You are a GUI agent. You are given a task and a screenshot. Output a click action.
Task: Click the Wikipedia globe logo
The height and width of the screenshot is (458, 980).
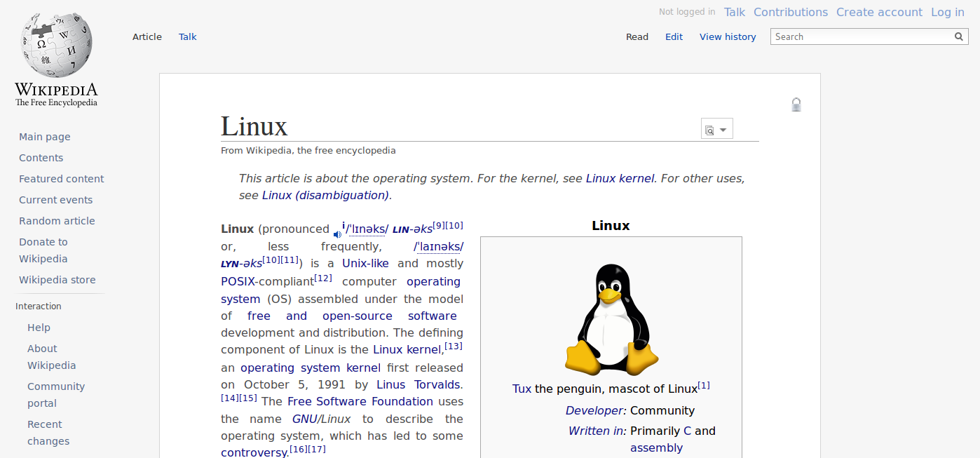pos(57,44)
